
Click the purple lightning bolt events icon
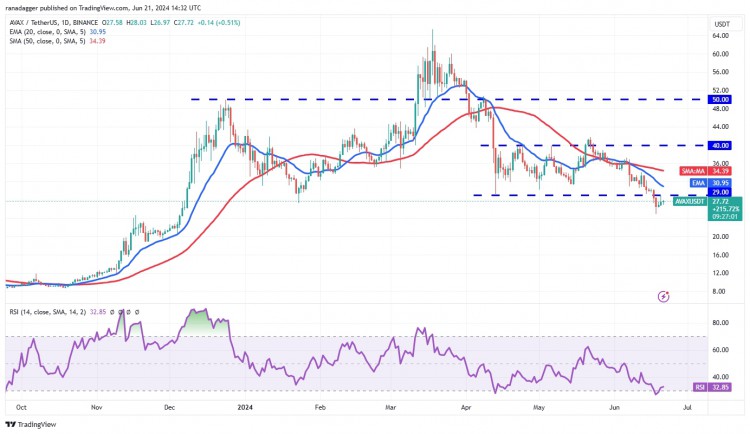pos(663,297)
